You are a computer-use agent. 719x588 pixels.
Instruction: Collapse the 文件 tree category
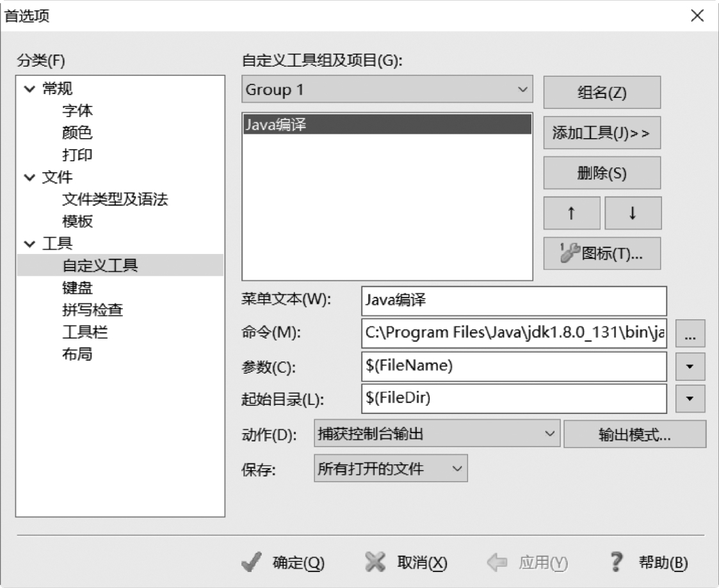30,177
